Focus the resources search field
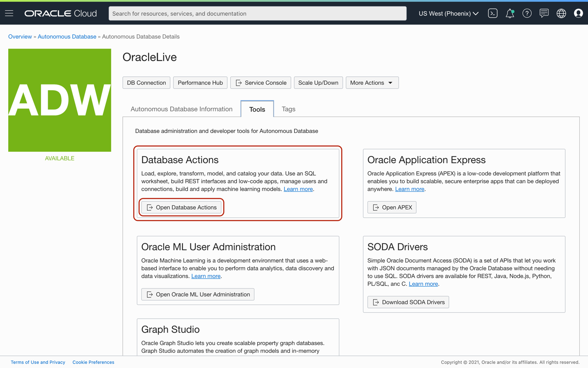 (x=257, y=14)
